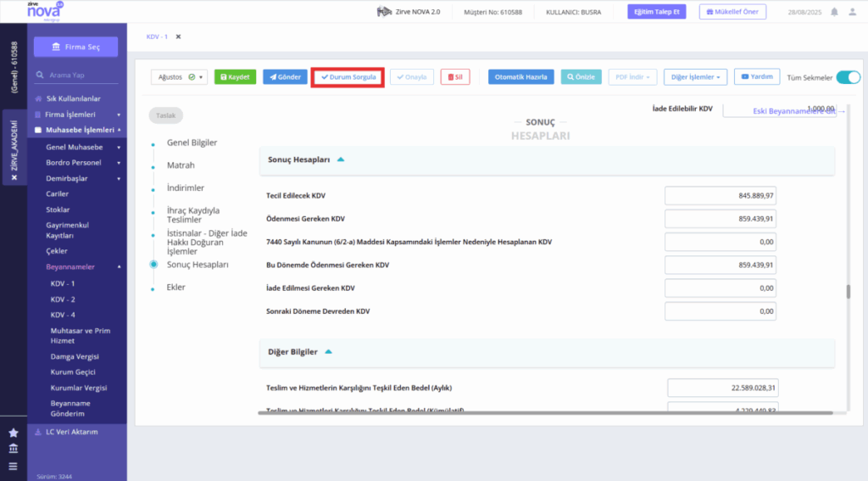Open the notifications bell icon
Viewport: 868px width, 481px height.
(x=834, y=12)
